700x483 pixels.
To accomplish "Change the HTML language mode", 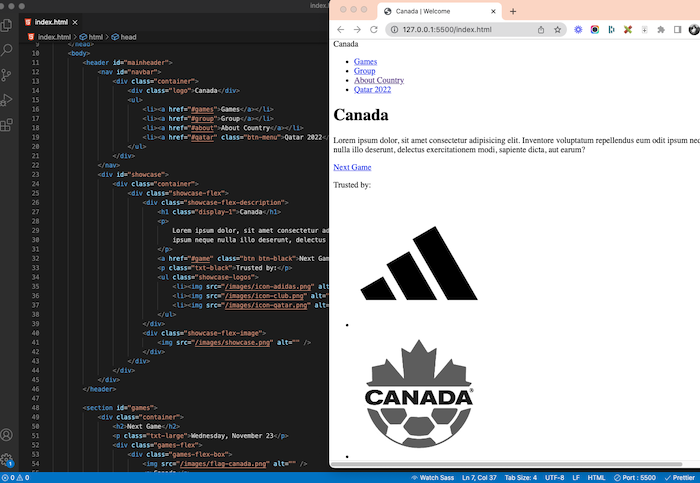I will coord(596,478).
